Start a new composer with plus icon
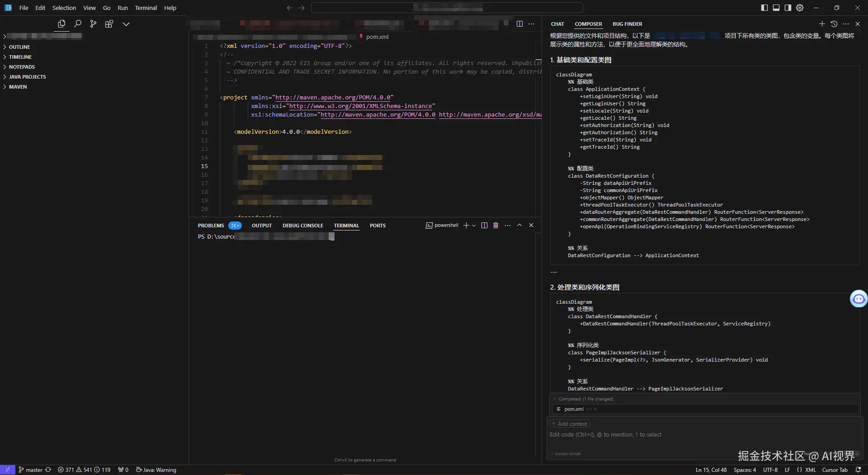 tap(822, 24)
